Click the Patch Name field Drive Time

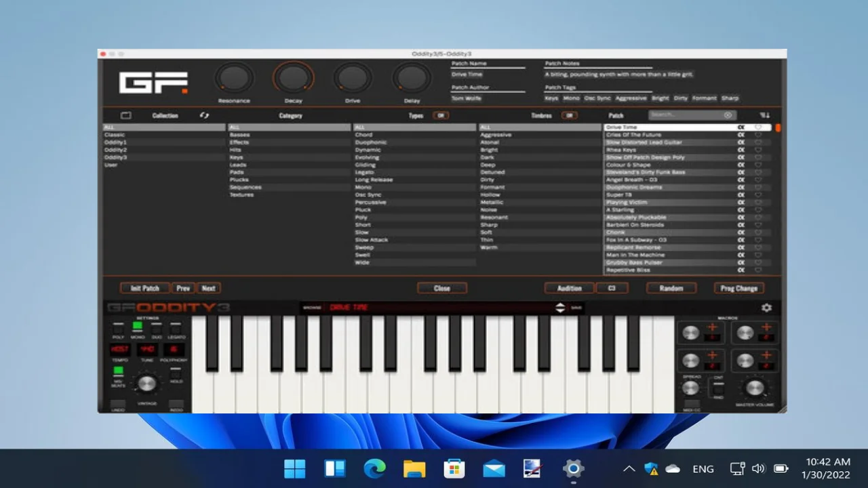(488, 75)
